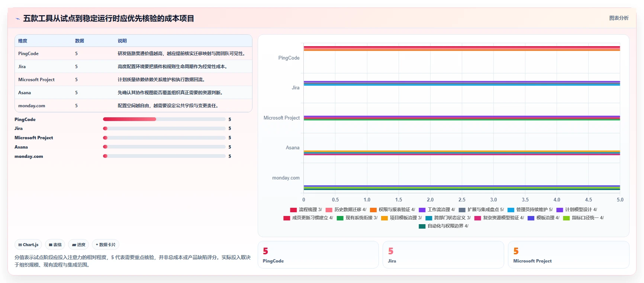
Task: Click the 跨部门状态定义 teal legend swatch
Action: [429, 218]
